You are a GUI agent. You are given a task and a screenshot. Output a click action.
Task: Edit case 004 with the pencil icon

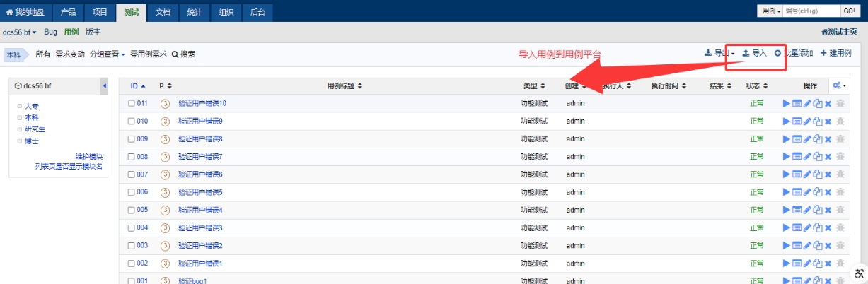808,227
